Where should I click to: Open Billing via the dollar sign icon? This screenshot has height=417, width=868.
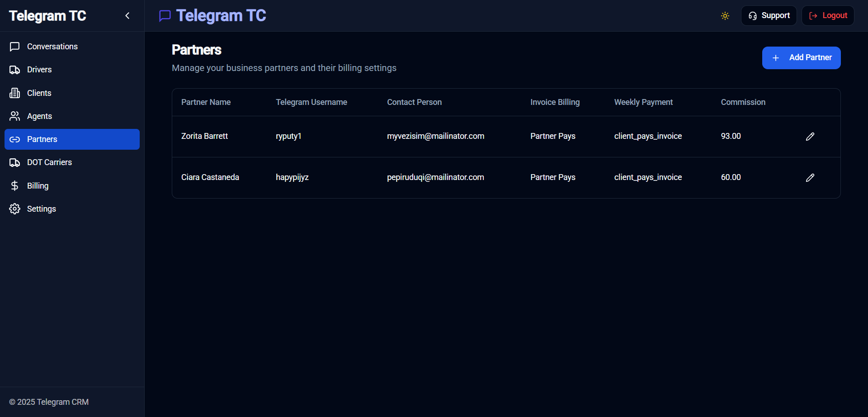pyautogui.click(x=15, y=186)
